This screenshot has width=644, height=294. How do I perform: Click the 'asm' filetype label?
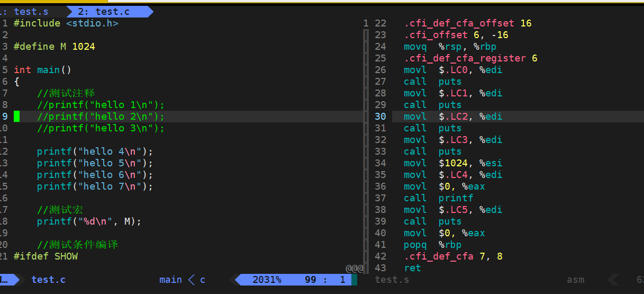pyautogui.click(x=576, y=280)
